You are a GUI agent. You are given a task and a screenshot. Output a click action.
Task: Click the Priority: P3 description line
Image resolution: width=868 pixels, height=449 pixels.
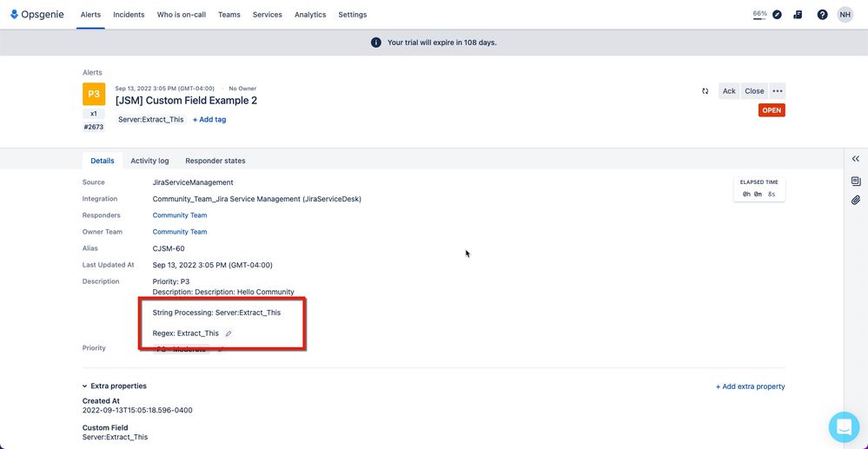click(171, 281)
